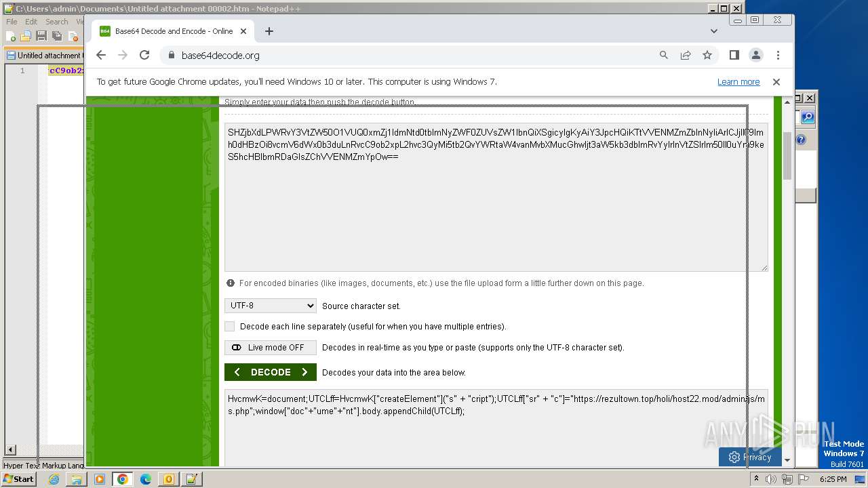
Task: Click Notepad++ horizontal scrollbar left arrow
Action: [10, 450]
